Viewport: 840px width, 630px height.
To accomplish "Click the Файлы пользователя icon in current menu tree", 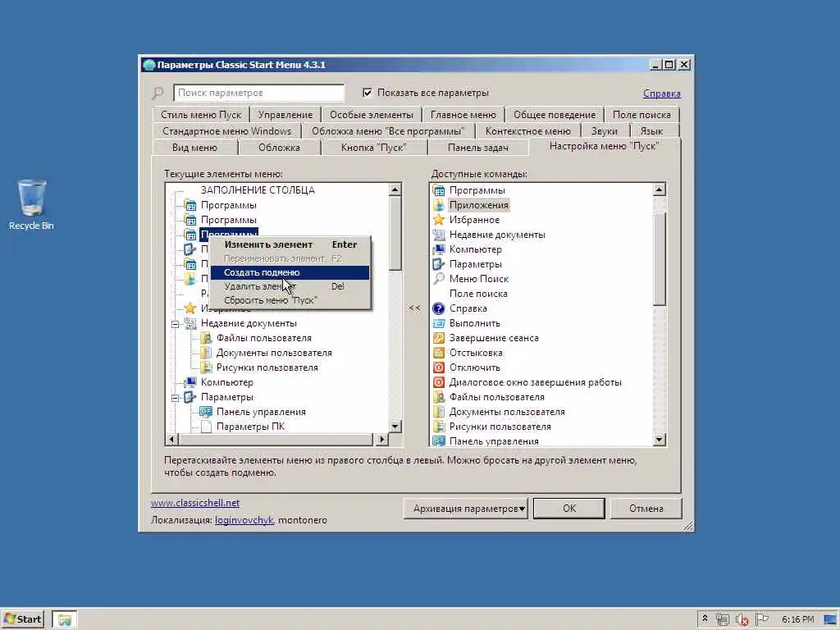I will (x=206, y=338).
